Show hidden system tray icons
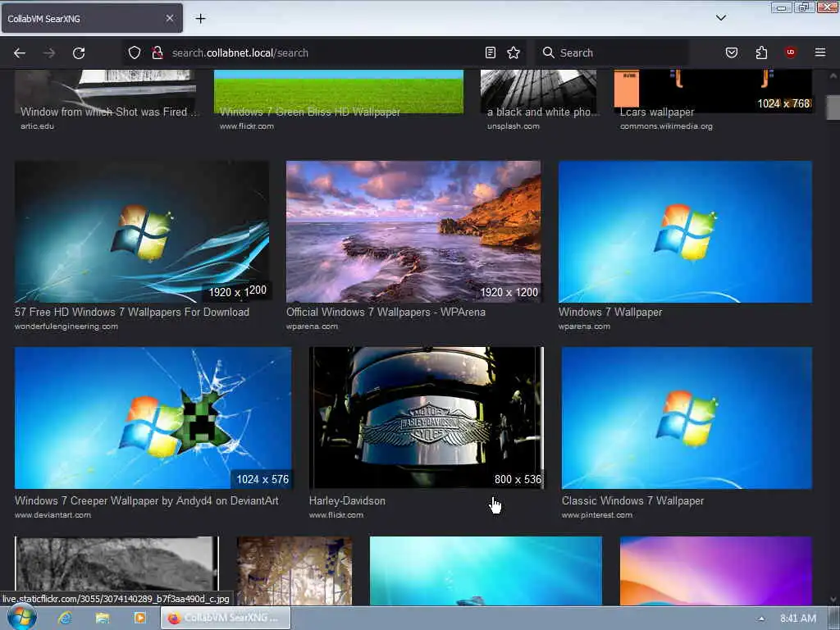This screenshot has height=630, width=840. [761, 619]
